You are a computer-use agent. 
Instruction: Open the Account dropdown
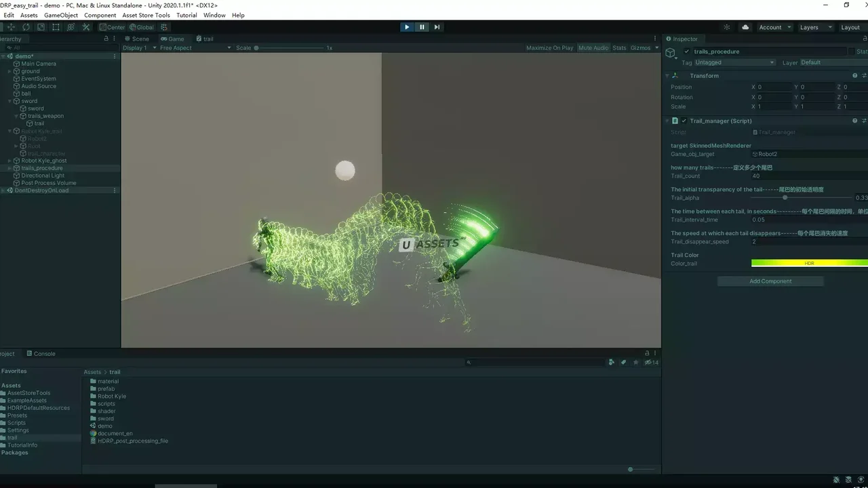click(775, 27)
